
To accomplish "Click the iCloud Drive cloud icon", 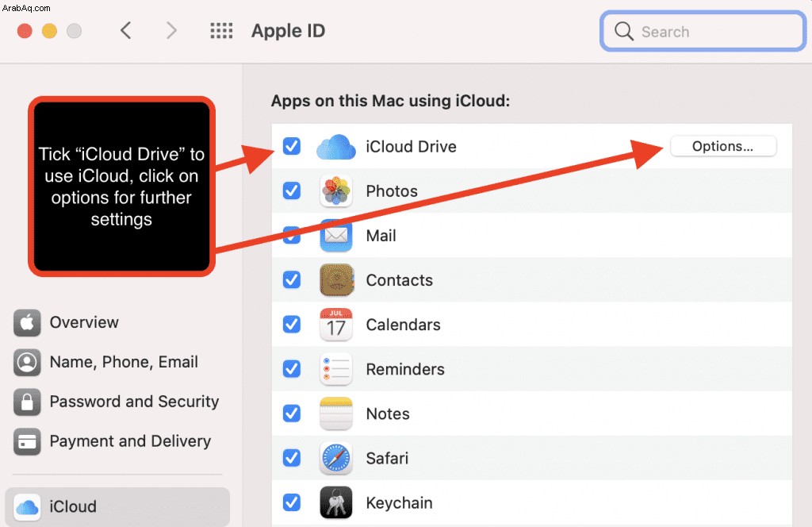I will click(336, 147).
